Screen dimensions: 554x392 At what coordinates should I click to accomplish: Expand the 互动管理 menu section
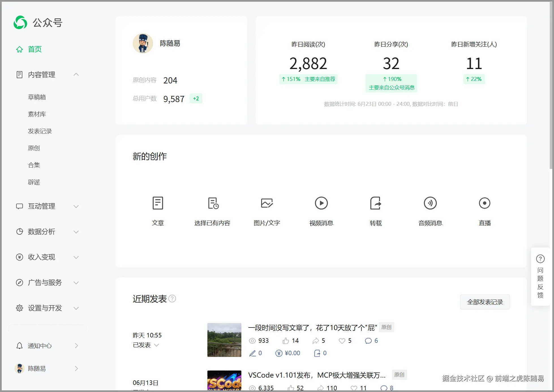[x=76, y=206]
